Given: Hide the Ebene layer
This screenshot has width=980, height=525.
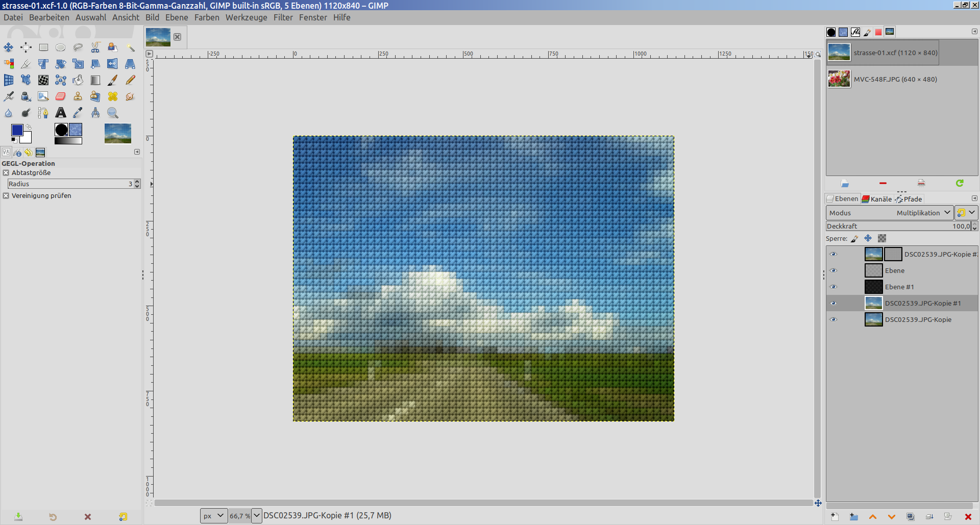Looking at the screenshot, I should pyautogui.click(x=834, y=270).
